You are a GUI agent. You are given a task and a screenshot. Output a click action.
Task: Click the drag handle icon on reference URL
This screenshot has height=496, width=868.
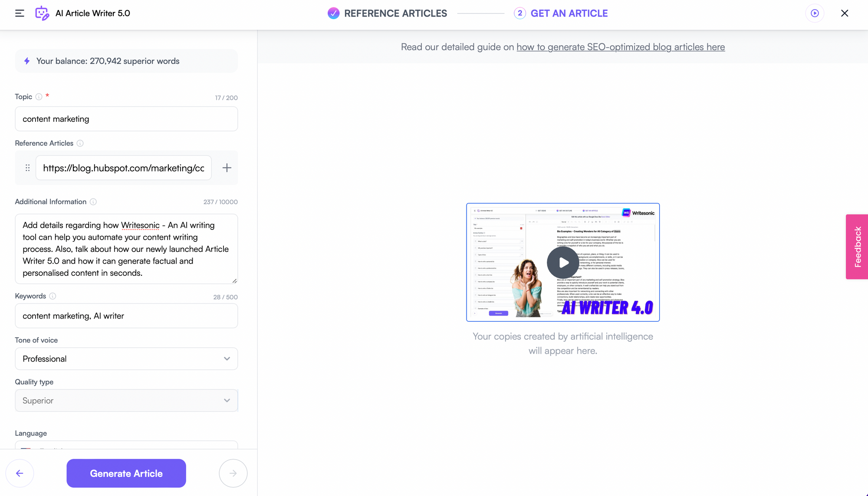(27, 167)
